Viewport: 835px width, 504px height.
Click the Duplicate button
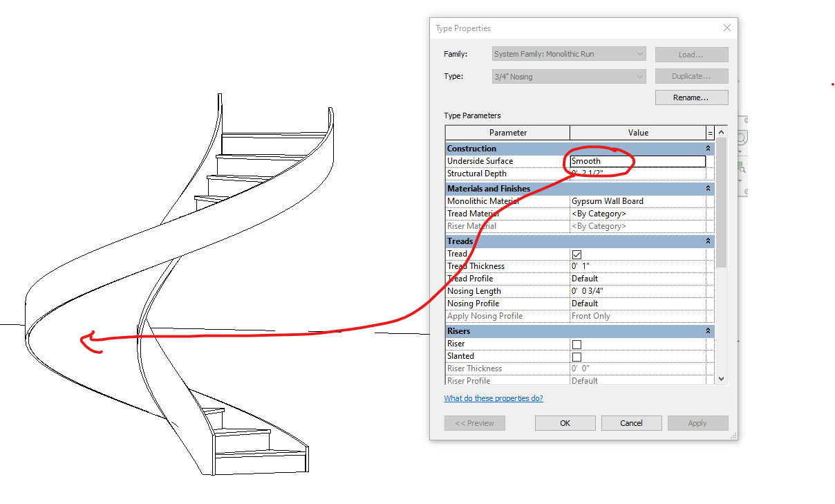(x=691, y=75)
